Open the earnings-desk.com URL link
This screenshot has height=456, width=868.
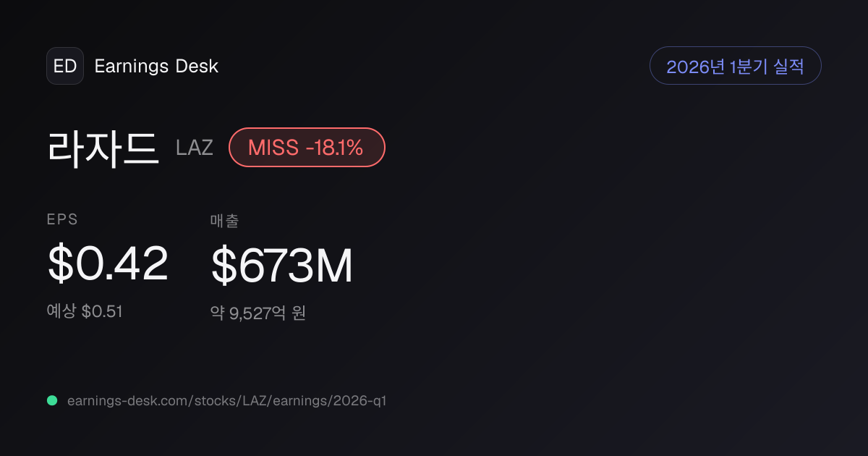226,400
